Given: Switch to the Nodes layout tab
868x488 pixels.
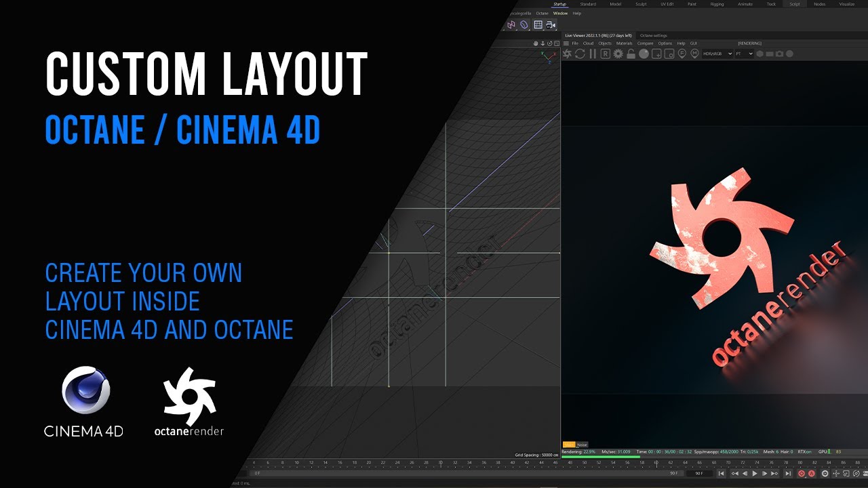Looking at the screenshot, I should [819, 4].
